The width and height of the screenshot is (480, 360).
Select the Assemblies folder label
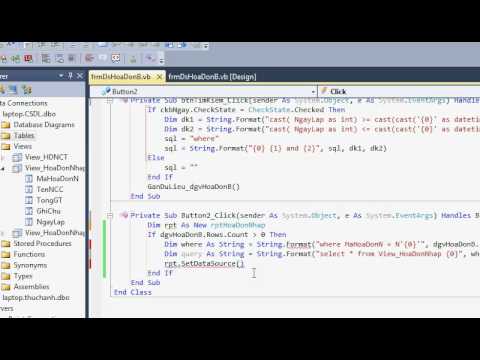(x=31, y=287)
